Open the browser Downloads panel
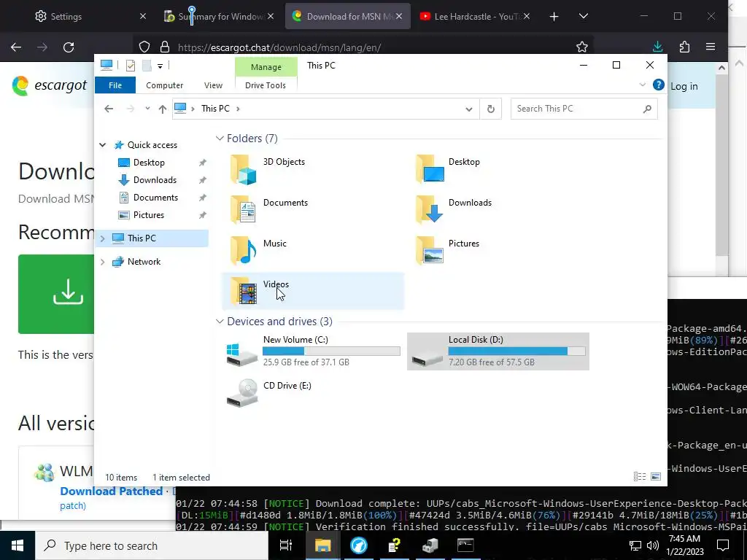The width and height of the screenshot is (747, 560). [x=658, y=47]
